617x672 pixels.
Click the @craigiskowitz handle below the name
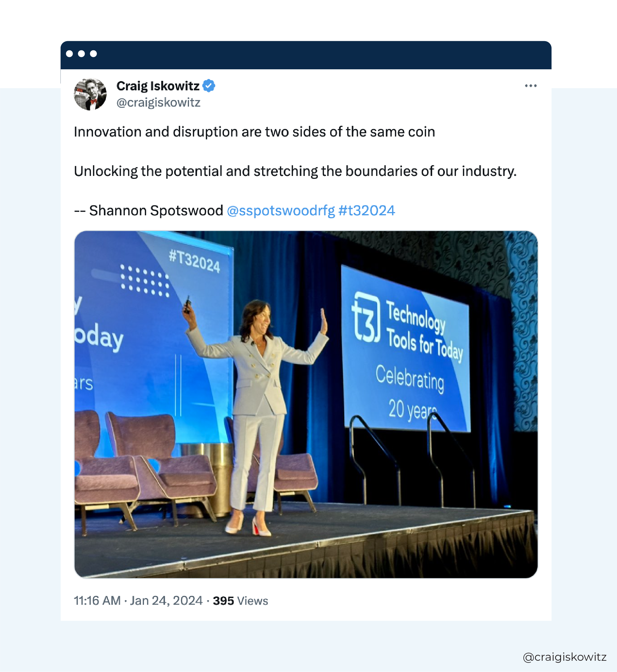tap(158, 102)
